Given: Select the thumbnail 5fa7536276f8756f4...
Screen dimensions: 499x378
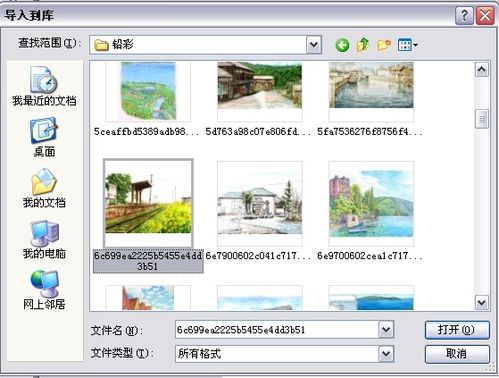Looking at the screenshot, I should tap(371, 91).
